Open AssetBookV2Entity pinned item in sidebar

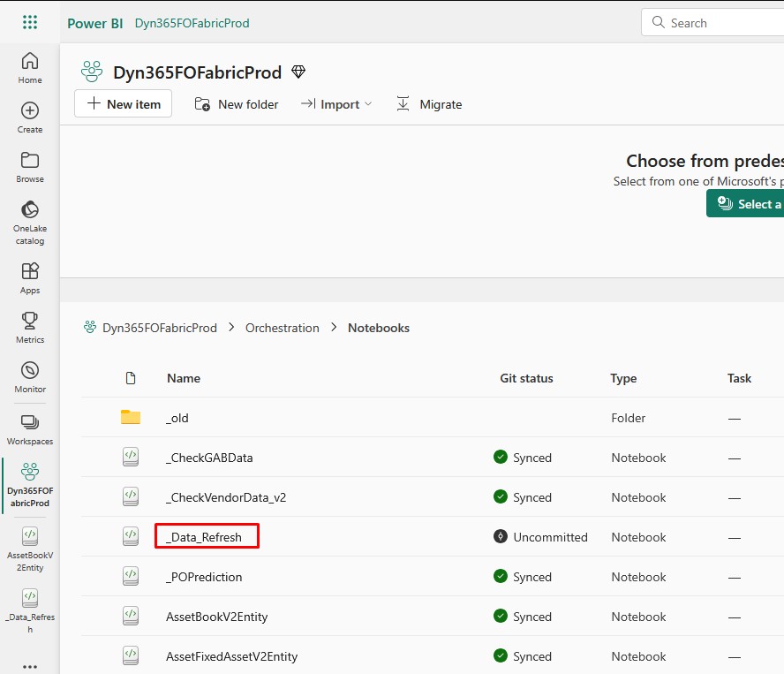[30, 549]
